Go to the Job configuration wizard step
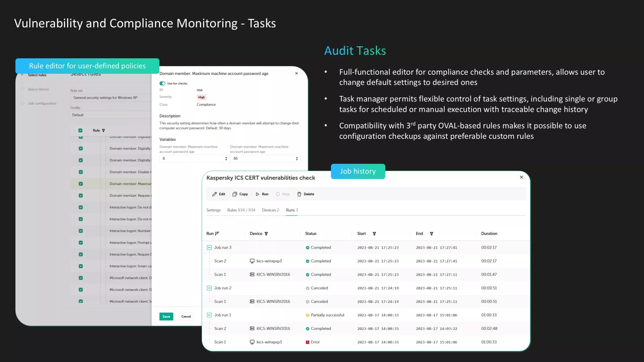 42,103
